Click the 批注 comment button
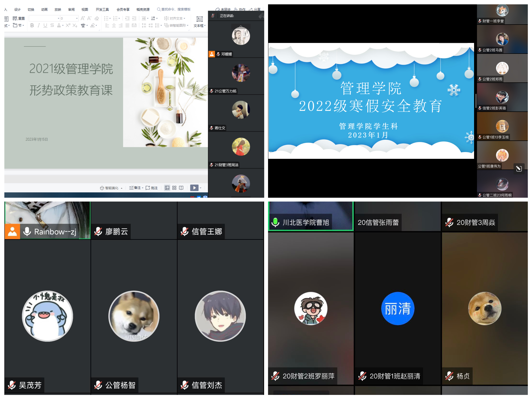The image size is (532, 399). tap(152, 188)
